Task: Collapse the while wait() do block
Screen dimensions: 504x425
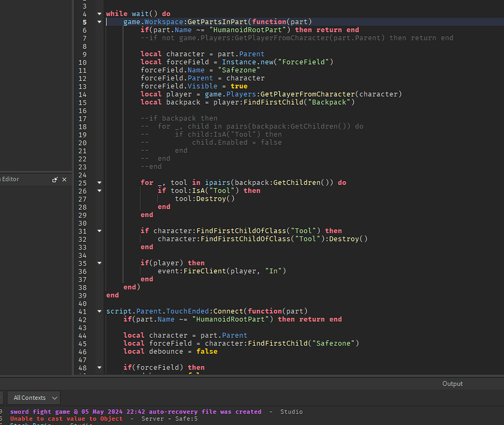Action: click(x=100, y=14)
